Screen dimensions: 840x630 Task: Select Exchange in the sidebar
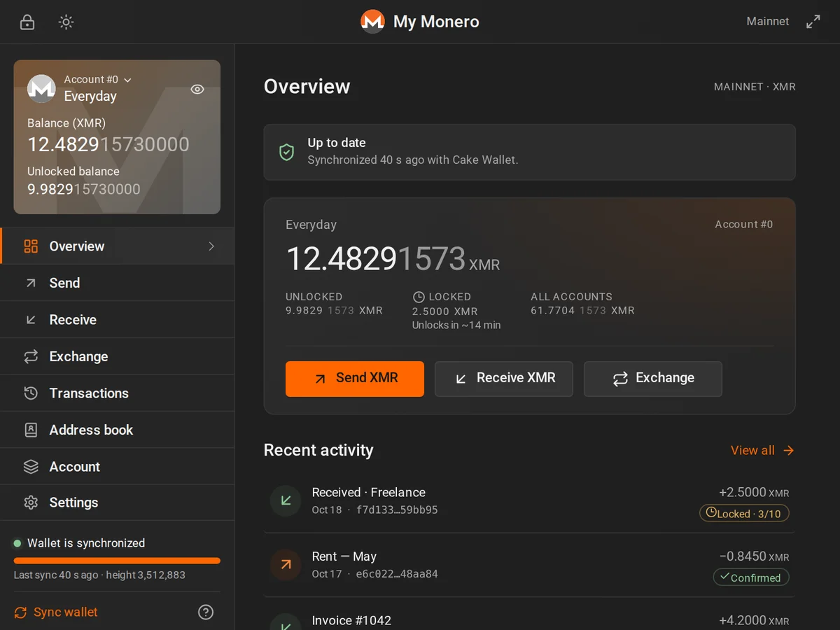118,356
